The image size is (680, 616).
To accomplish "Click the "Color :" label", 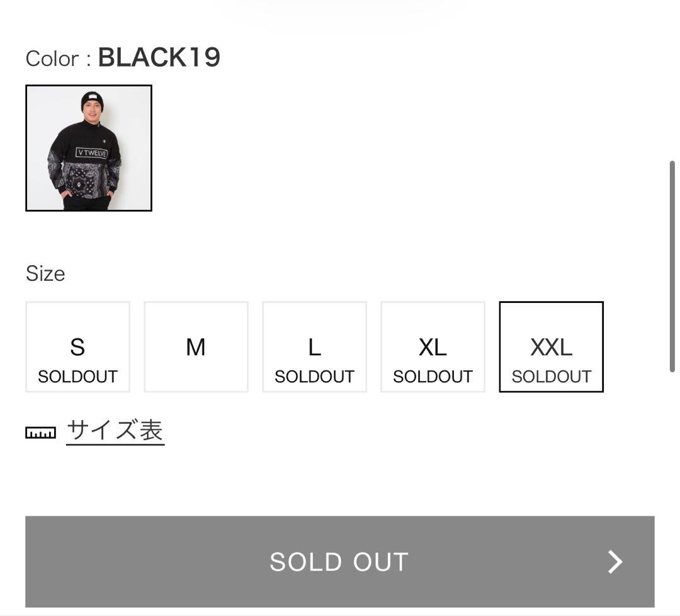I will point(58,59).
